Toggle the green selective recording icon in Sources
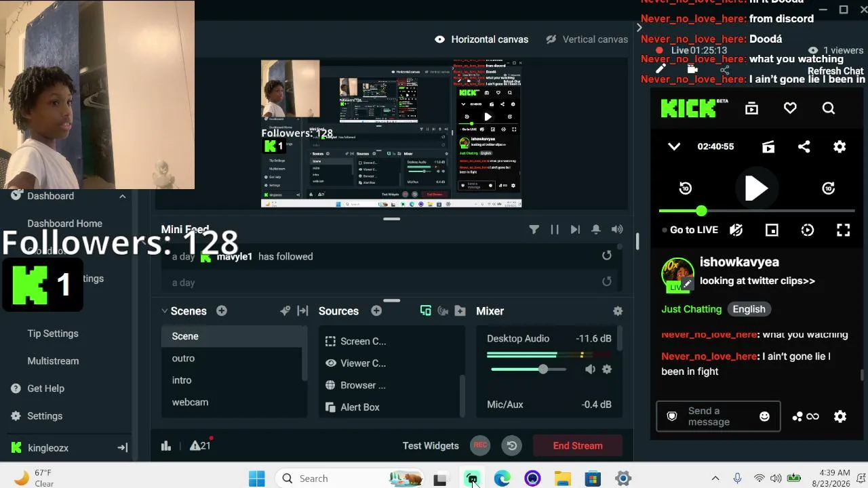The width and height of the screenshot is (868, 488). click(x=426, y=311)
